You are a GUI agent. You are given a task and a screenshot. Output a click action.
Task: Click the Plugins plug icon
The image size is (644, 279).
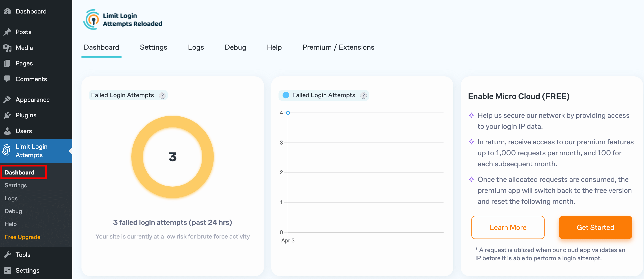pyautogui.click(x=7, y=115)
